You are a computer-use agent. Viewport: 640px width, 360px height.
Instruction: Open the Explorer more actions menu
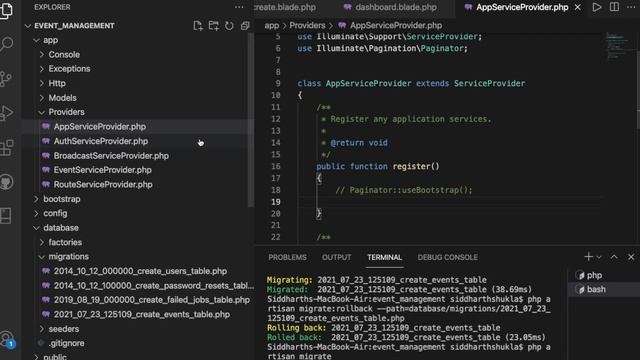[x=239, y=7]
